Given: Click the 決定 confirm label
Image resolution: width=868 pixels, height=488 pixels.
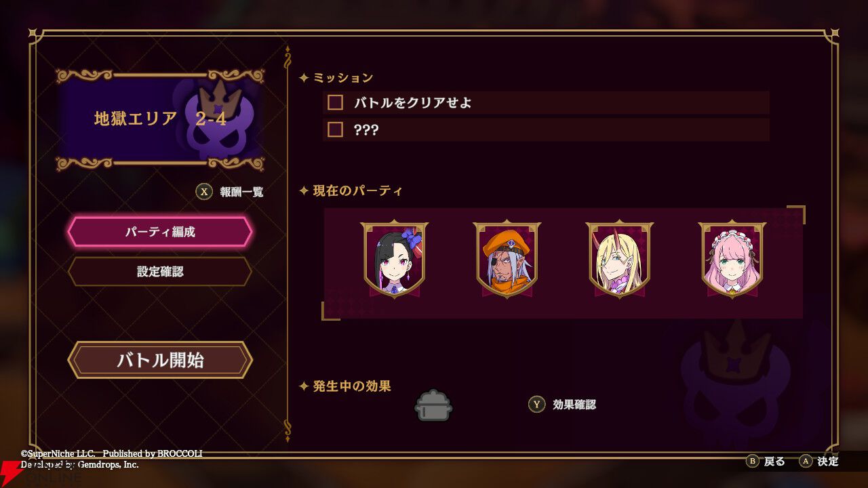Looking at the screenshot, I should pyautogui.click(x=828, y=462).
